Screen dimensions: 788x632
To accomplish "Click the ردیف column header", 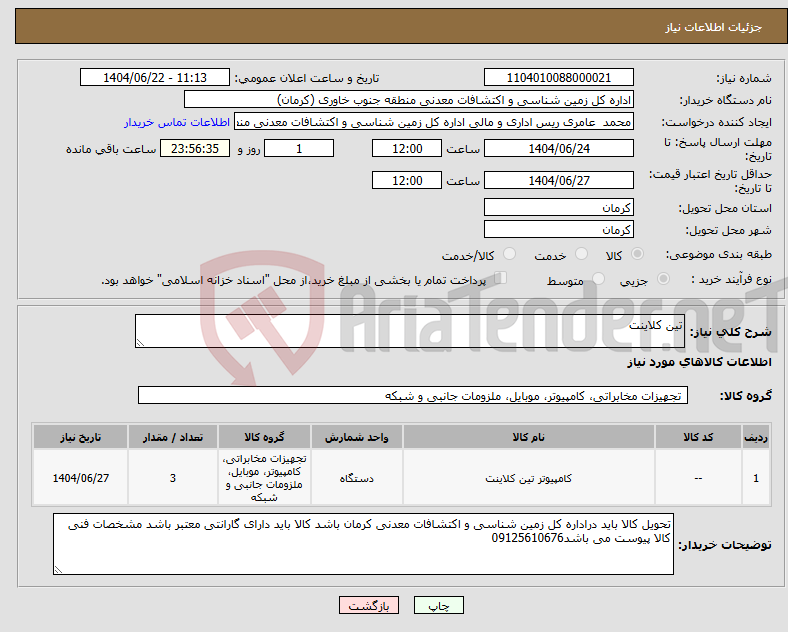I will [x=756, y=437].
